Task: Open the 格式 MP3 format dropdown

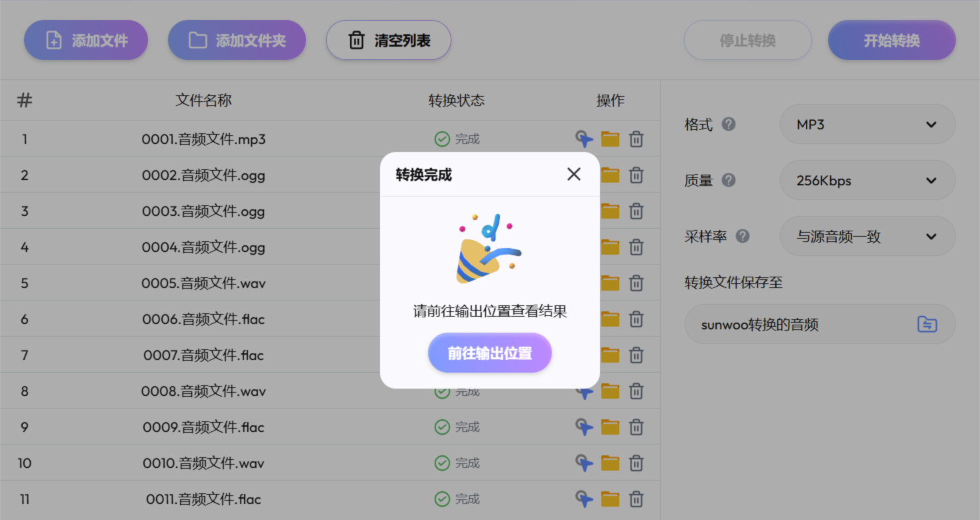Action: (x=867, y=125)
